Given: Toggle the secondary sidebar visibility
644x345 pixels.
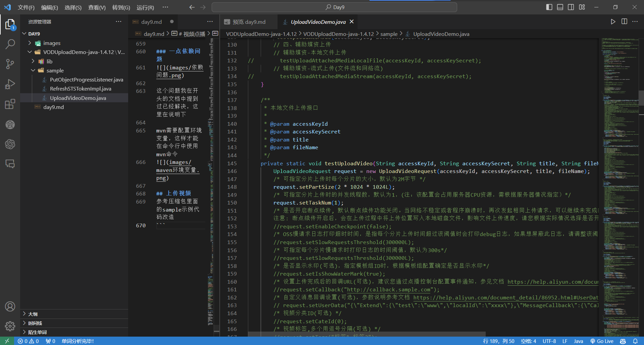Looking at the screenshot, I should coord(571,7).
